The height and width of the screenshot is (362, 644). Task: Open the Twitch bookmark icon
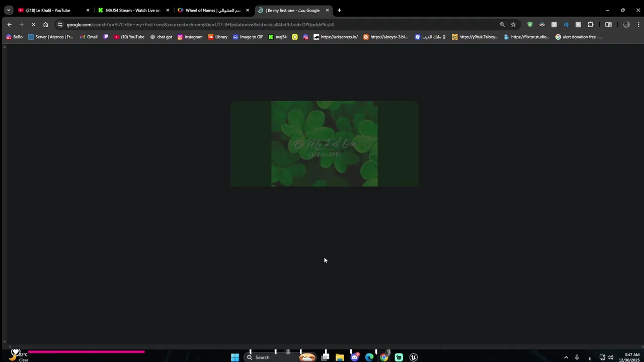106,37
